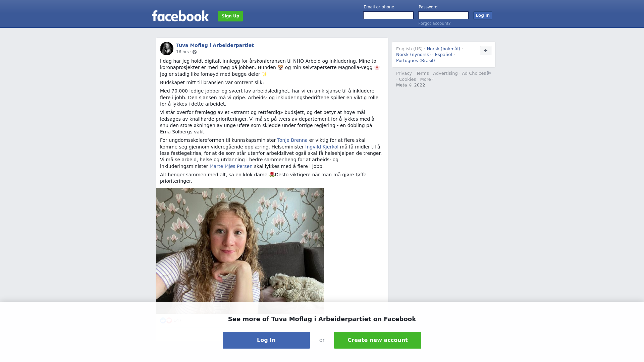This screenshot has width=644, height=362.
Task: Switch language to Norsk (bokmål)
Action: (x=443, y=49)
